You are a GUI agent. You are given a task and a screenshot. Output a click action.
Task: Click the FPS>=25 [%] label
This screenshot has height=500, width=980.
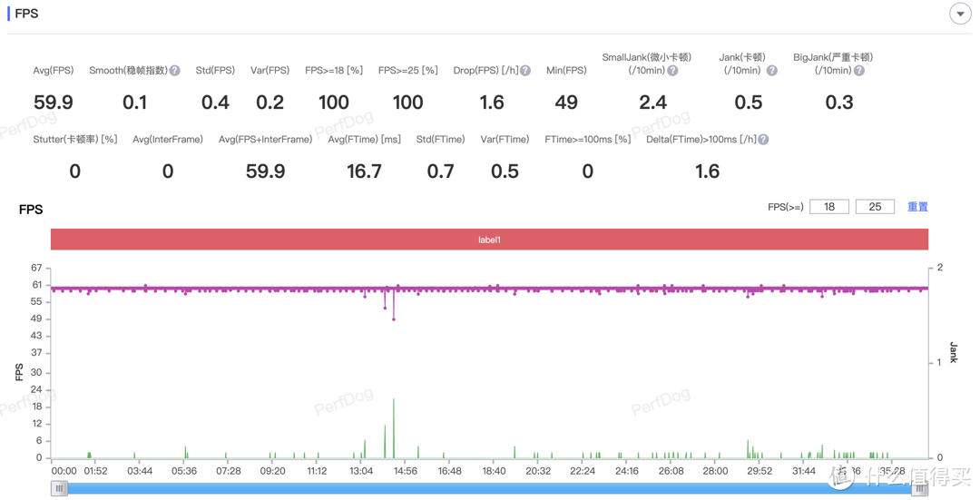point(408,71)
